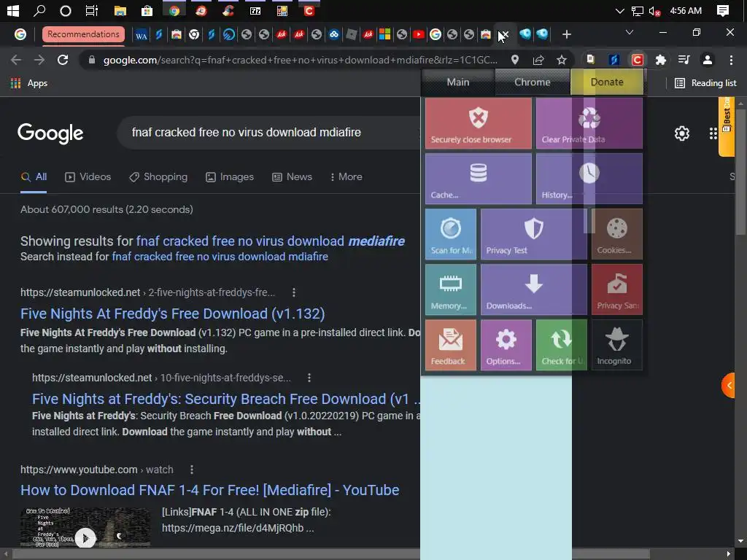Viewport: 747px width, 560px height.
Task: Bookmark this page with the star icon
Action: [562, 60]
